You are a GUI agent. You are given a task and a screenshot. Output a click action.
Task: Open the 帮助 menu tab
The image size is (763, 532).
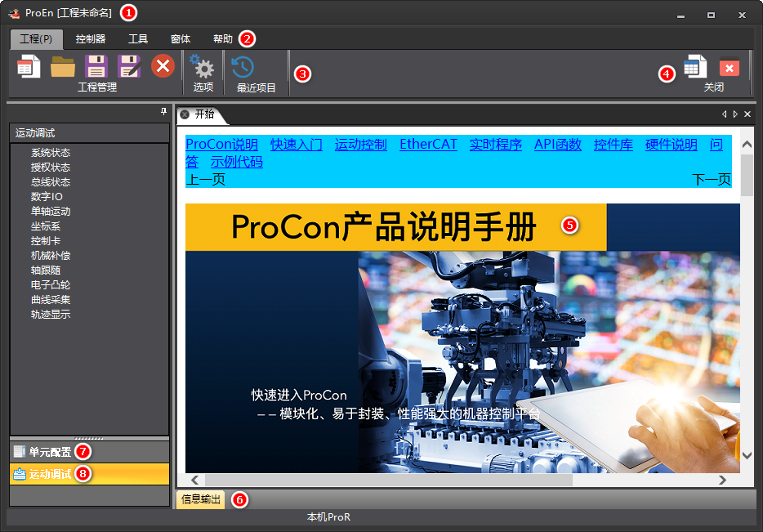[223, 39]
